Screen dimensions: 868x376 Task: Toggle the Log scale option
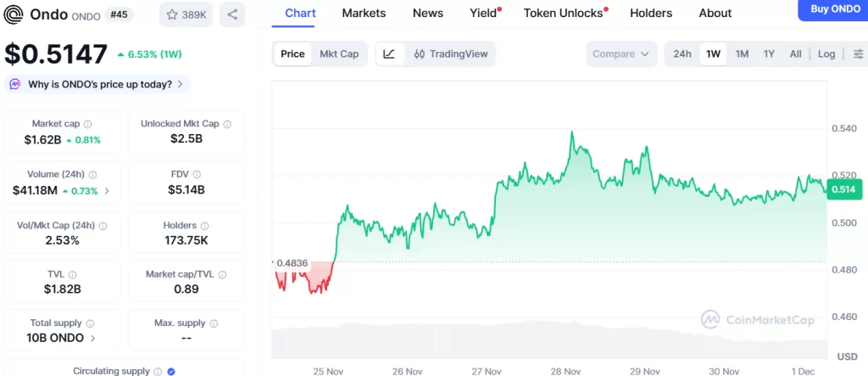click(x=826, y=54)
